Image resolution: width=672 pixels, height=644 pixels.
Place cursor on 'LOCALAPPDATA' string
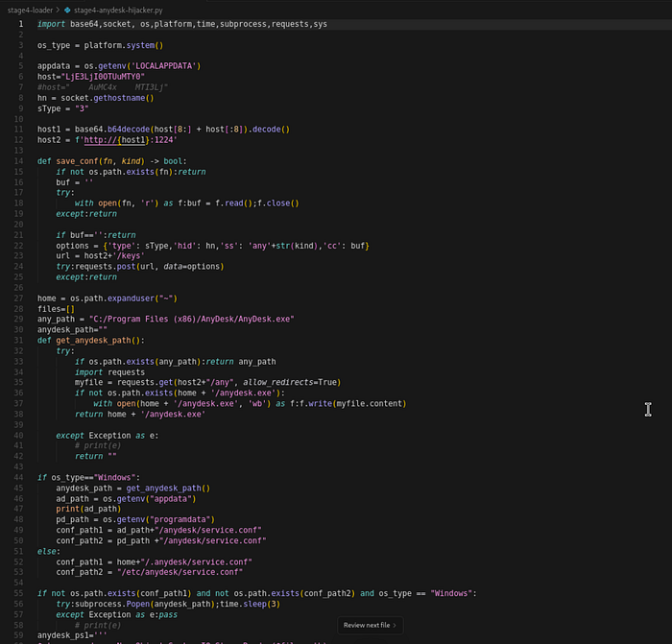point(163,66)
